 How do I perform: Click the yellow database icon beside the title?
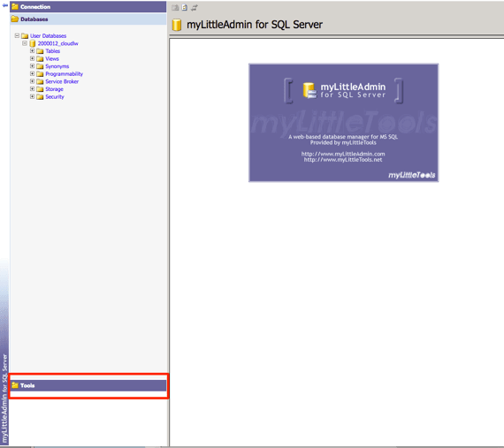pyautogui.click(x=177, y=25)
